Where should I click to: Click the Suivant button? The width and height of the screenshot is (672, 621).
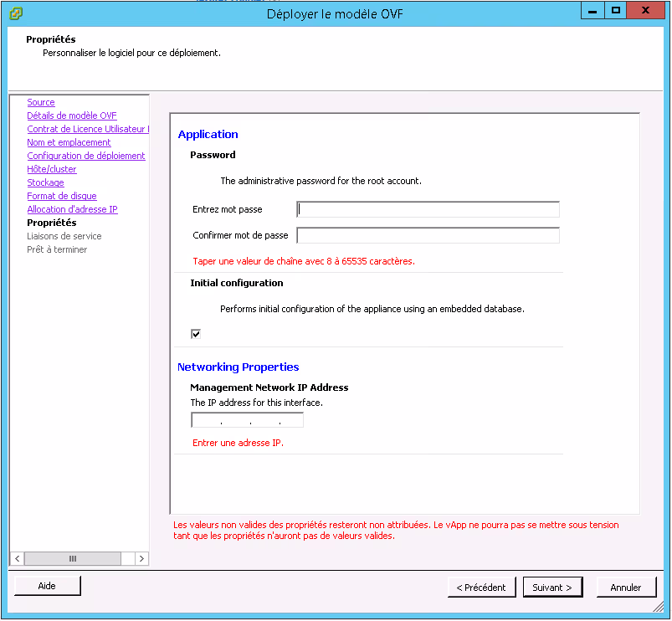[552, 588]
